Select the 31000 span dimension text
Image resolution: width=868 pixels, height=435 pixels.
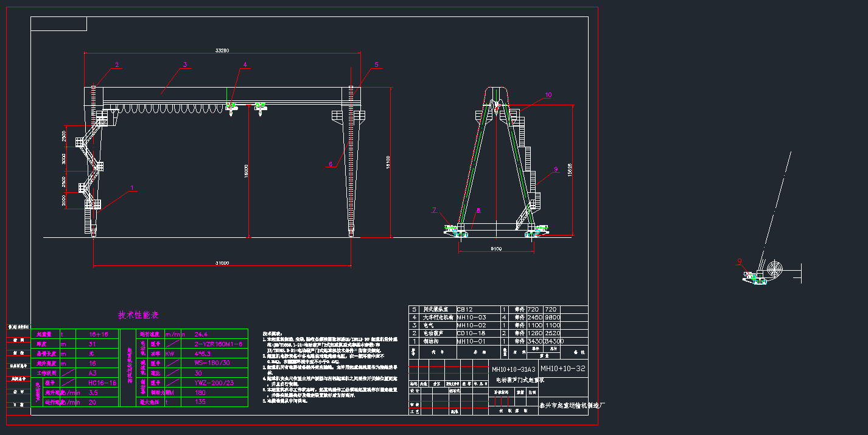coord(222,263)
